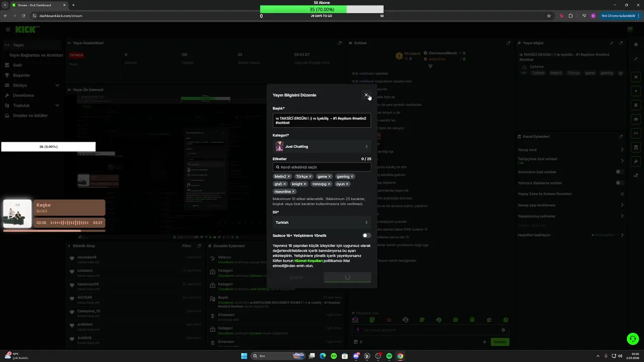Click the info icon in right toolbar
The width and height of the screenshot is (644, 362).
636,45
